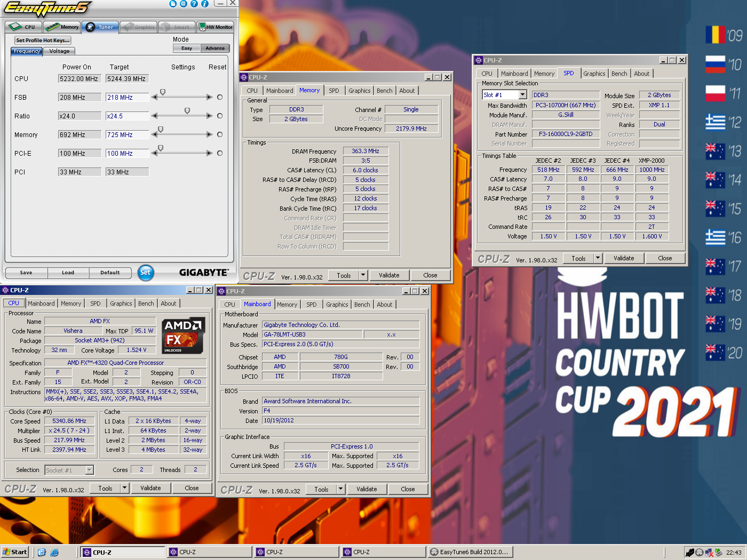Click the Tools button in CPU-Z Memory window
This screenshot has height=560, width=747.
(x=344, y=275)
